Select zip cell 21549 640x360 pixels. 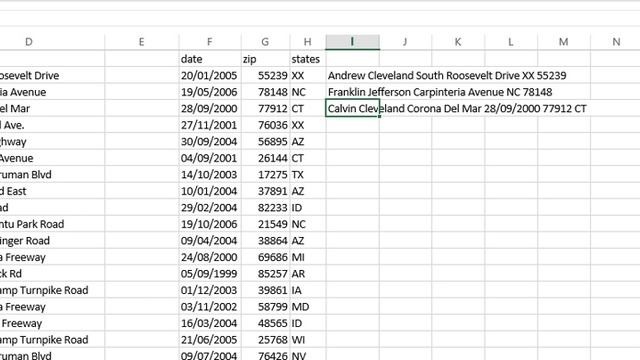265,224
